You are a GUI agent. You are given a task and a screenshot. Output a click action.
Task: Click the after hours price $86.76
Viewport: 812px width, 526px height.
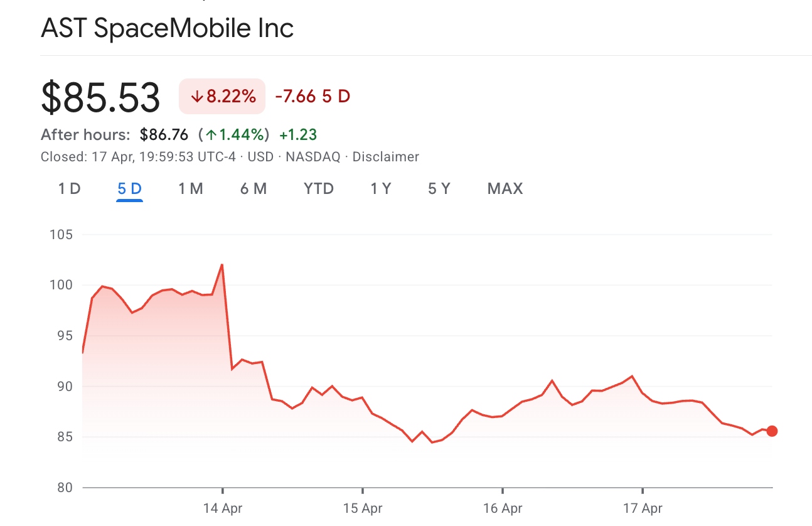point(164,134)
